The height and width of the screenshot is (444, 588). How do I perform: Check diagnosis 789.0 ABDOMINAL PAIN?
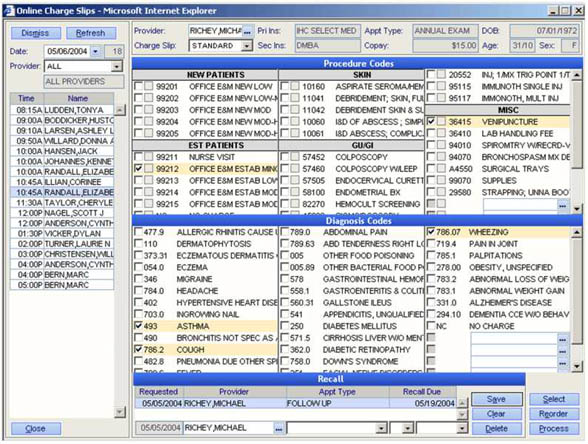click(x=285, y=232)
